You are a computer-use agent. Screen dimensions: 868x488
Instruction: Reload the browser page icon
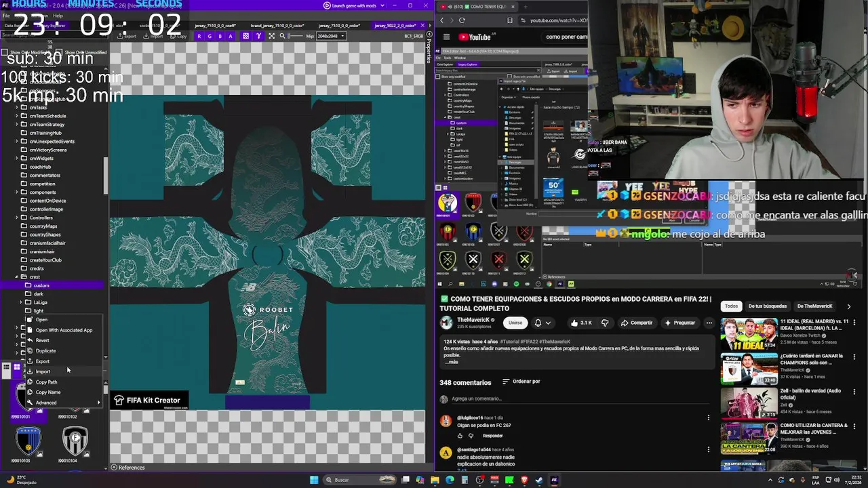[462, 20]
